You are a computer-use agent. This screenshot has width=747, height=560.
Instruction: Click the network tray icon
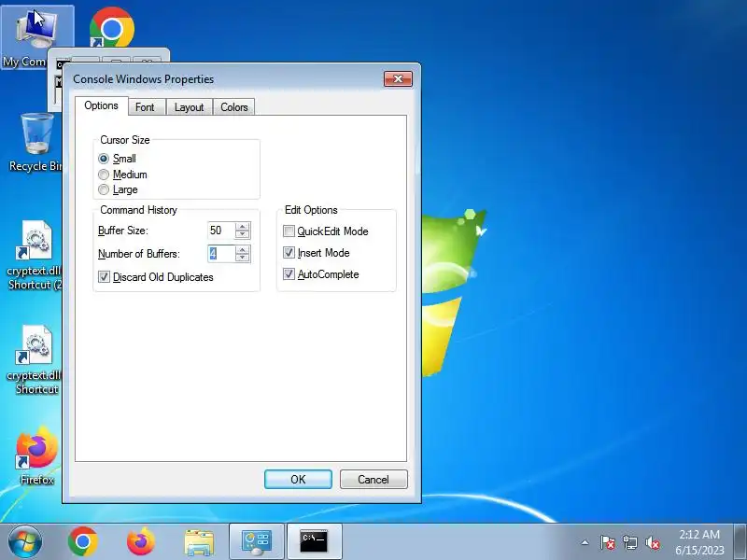coord(629,542)
